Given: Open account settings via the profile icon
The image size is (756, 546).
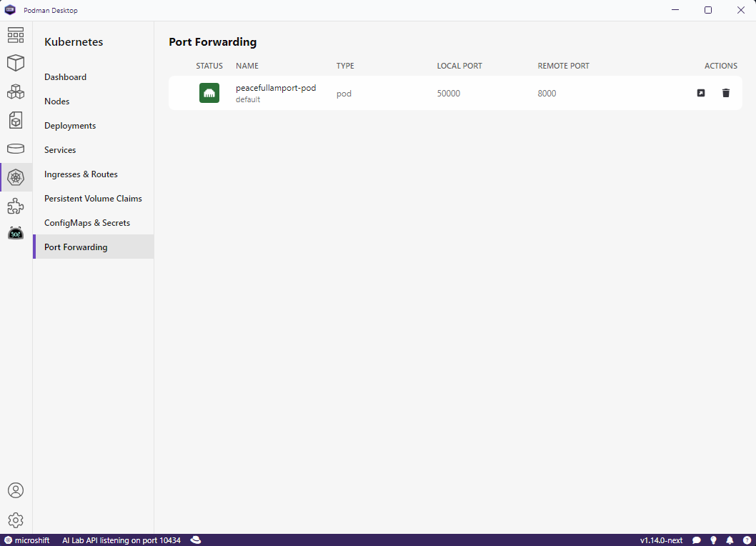Looking at the screenshot, I should [16, 490].
